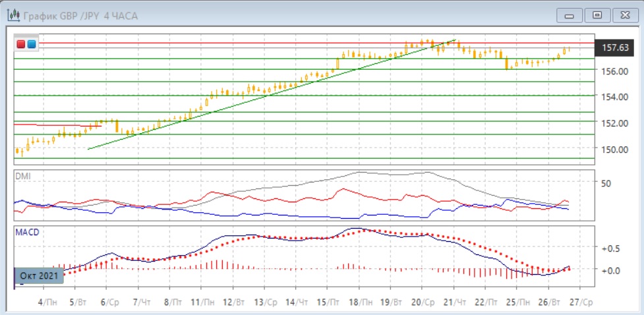Click the Окт 2021 date marker
This screenshot has height=315, width=644.
point(38,275)
